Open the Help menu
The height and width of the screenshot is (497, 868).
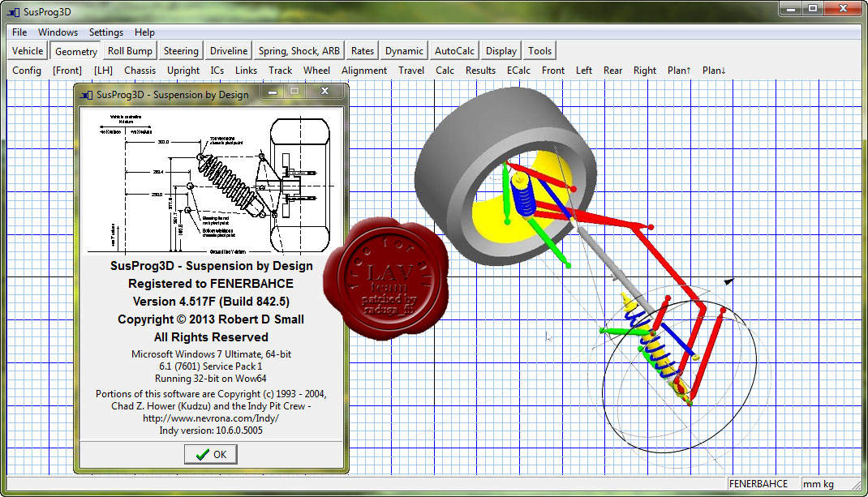[x=144, y=32]
